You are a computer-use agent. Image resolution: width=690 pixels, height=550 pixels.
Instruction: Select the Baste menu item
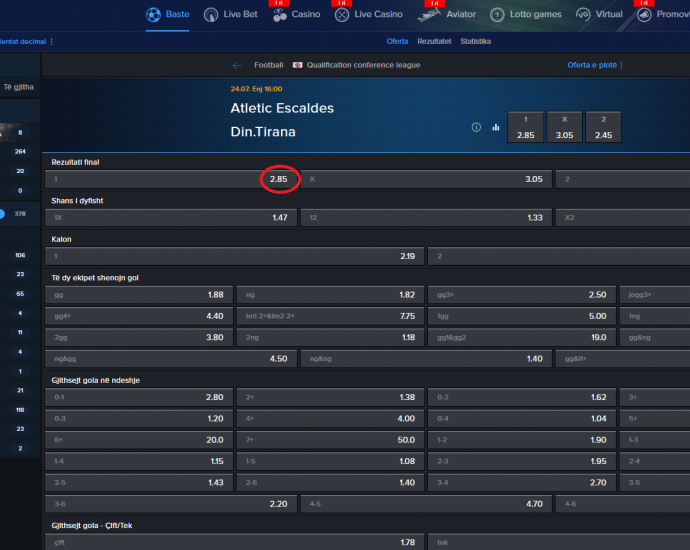177,14
